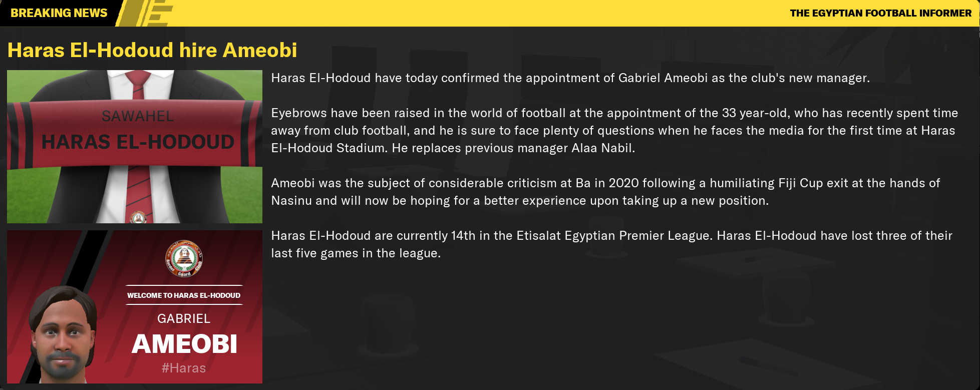
Task: Click the large AMEOBI name on welcome card
Action: tap(184, 344)
